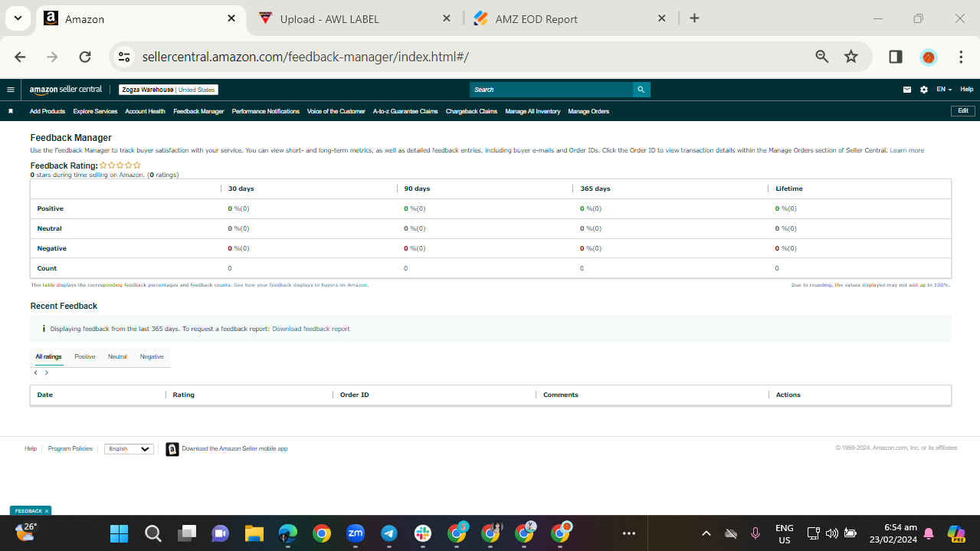Open Performance Notifications in the nav bar
This screenshot has height=551, width=980.
(x=266, y=111)
